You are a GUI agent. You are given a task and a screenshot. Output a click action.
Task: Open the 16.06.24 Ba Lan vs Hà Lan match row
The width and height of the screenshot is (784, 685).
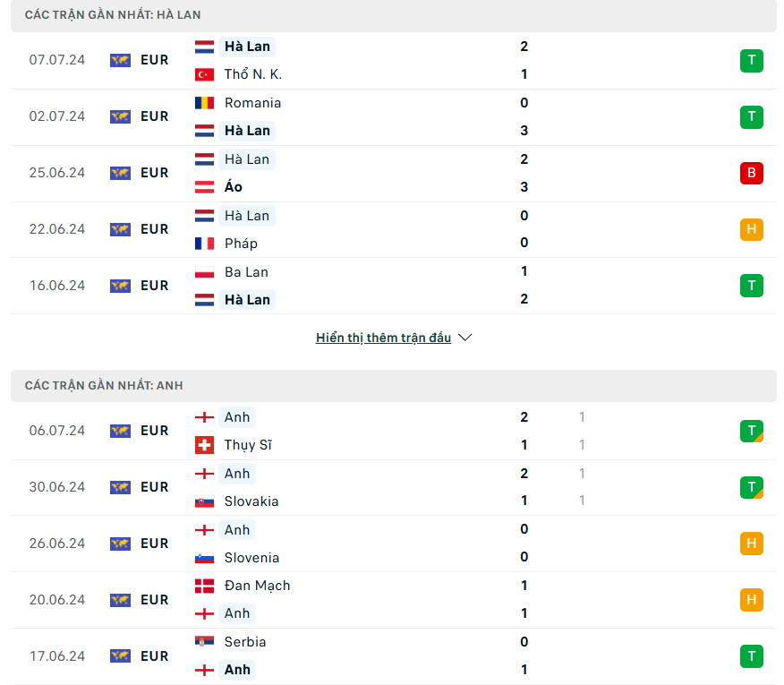[394, 286]
